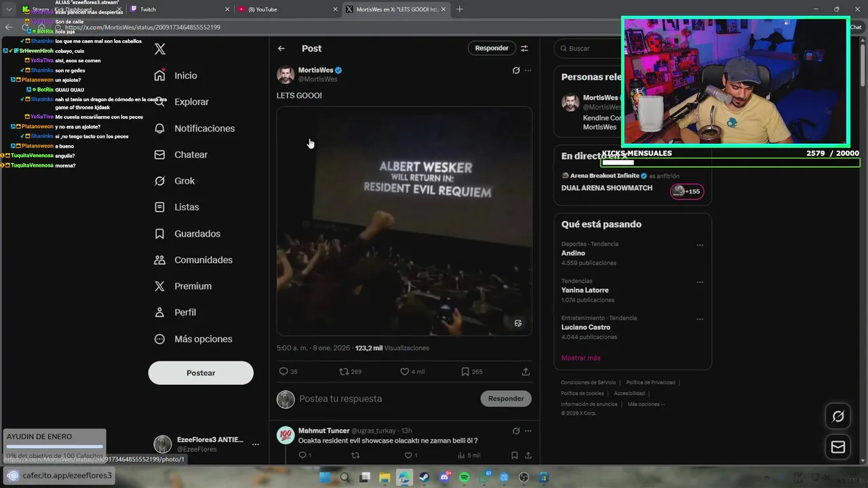
Task: Click the Responder button in post header
Action: pyautogui.click(x=492, y=48)
